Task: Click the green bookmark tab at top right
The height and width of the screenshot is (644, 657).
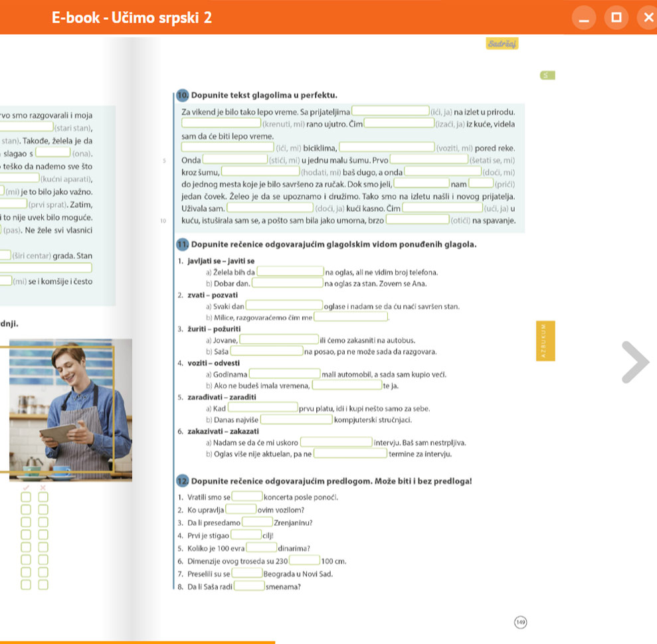Action: click(x=549, y=76)
